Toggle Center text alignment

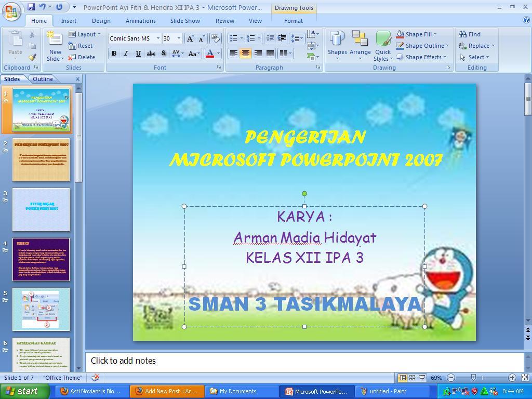tap(246, 54)
